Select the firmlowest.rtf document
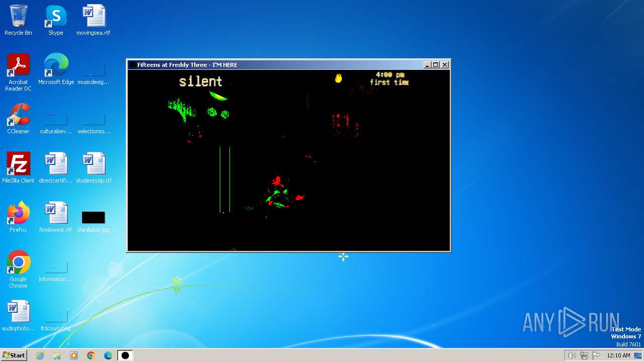The height and width of the screenshot is (362, 644). point(56,217)
